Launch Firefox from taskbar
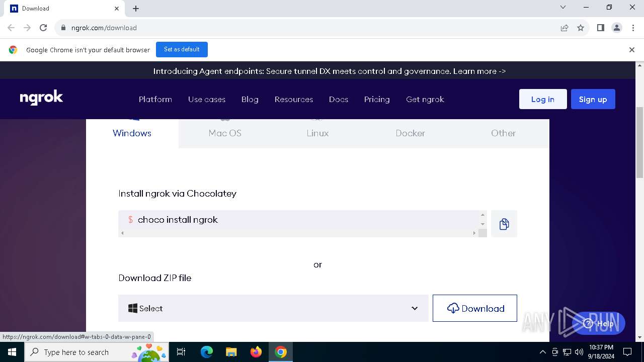 tap(256, 352)
